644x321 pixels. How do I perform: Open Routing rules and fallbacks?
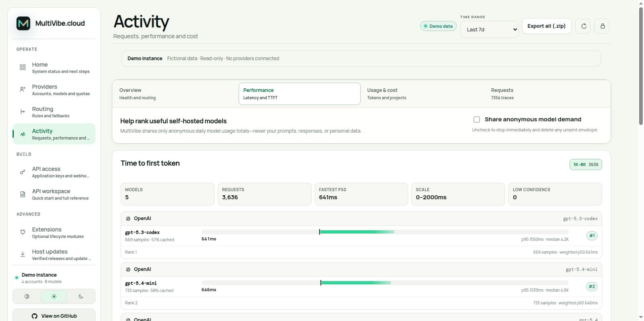pos(54,112)
